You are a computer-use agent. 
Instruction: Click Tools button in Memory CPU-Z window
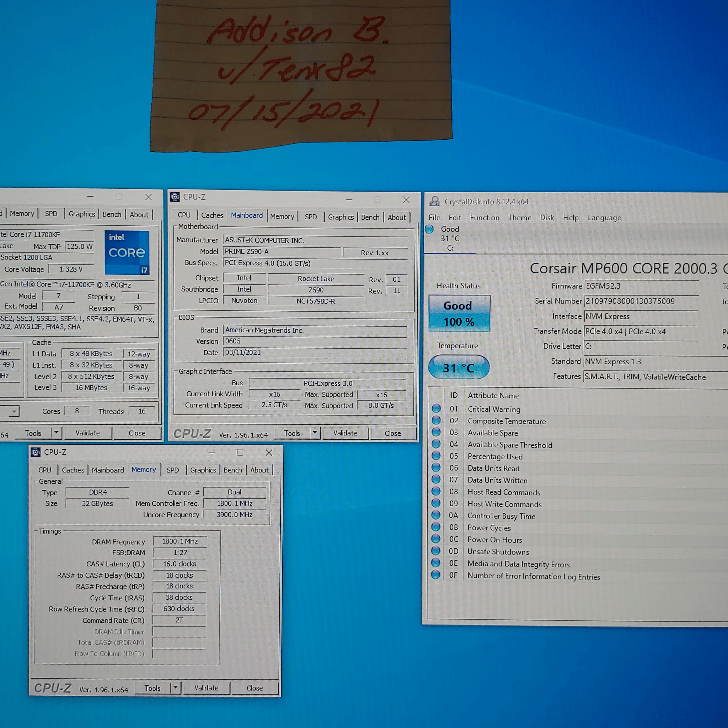point(152,688)
